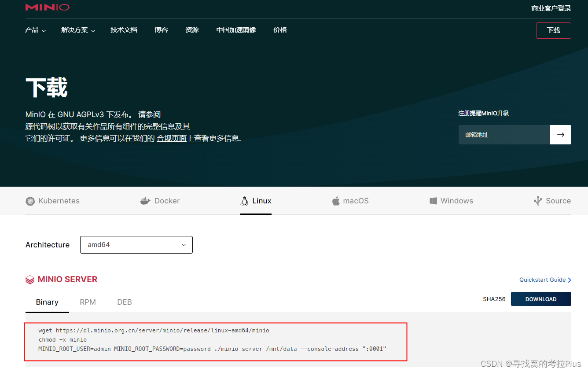Follow the 合规页面 link

point(172,138)
